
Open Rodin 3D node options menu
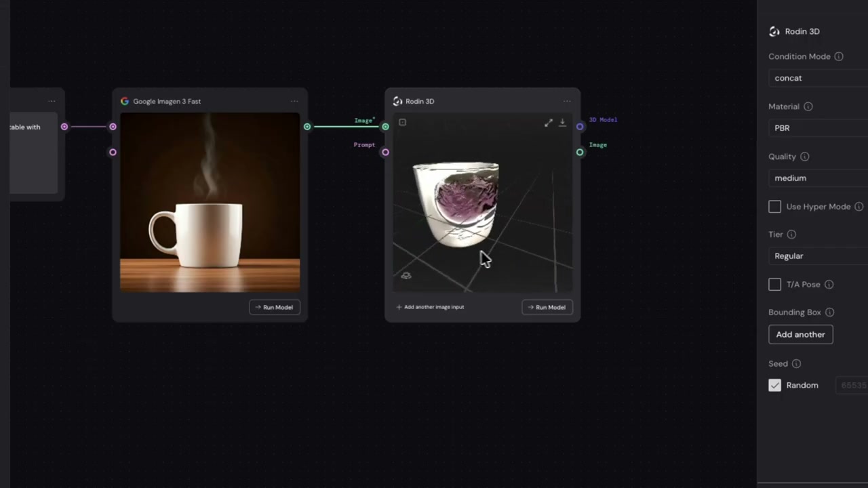click(567, 102)
